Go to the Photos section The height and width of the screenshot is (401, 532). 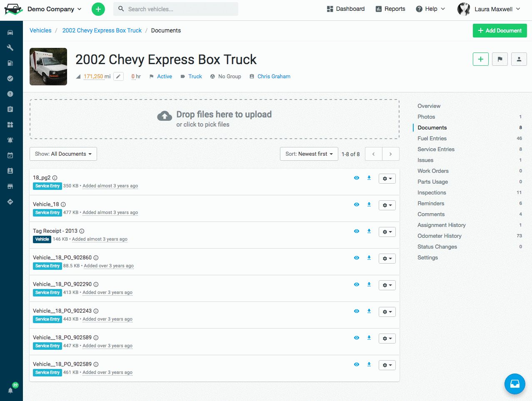tap(426, 117)
